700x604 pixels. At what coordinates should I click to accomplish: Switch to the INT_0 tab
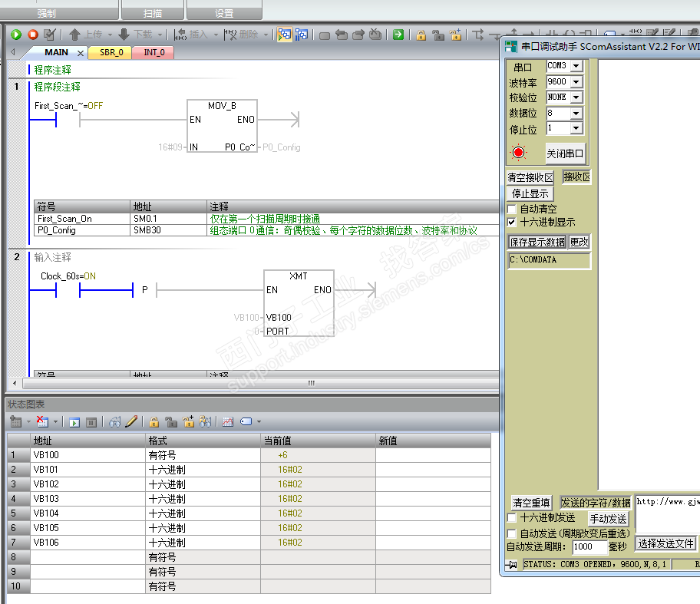[x=154, y=53]
